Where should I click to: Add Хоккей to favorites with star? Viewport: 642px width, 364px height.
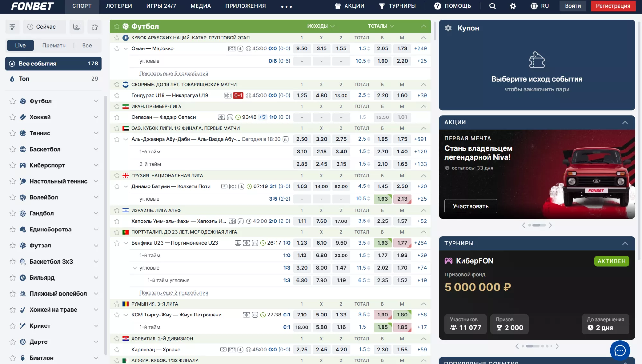point(13,117)
